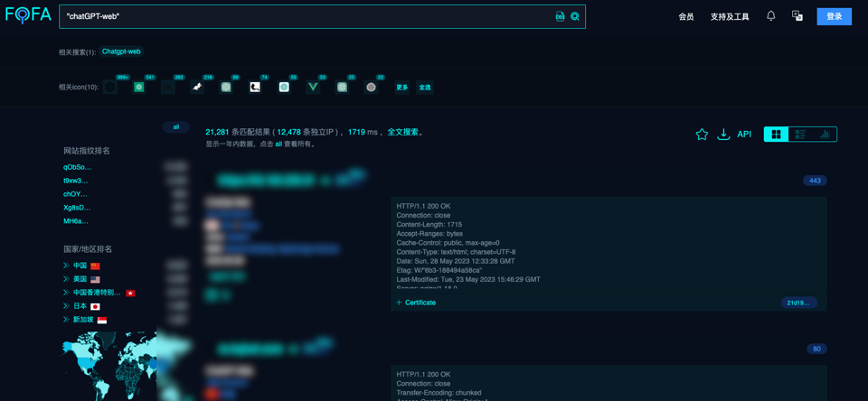Select mountain related icon with 282 count
The height and width of the screenshot is (401, 868).
[168, 88]
